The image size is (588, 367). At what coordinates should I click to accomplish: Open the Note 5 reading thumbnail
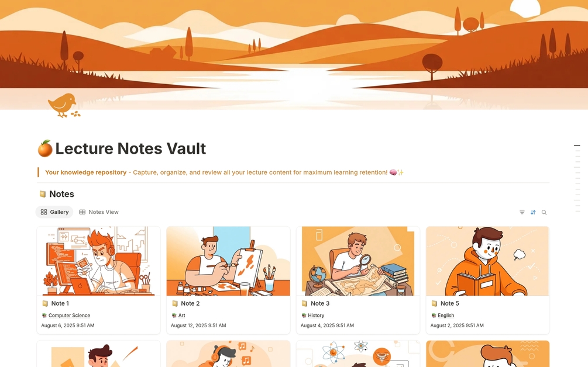487,261
